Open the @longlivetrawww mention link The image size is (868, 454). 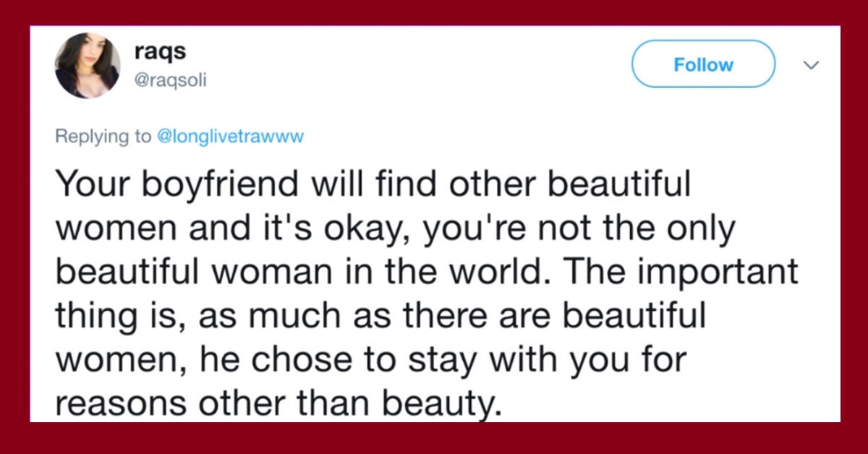click(x=231, y=137)
